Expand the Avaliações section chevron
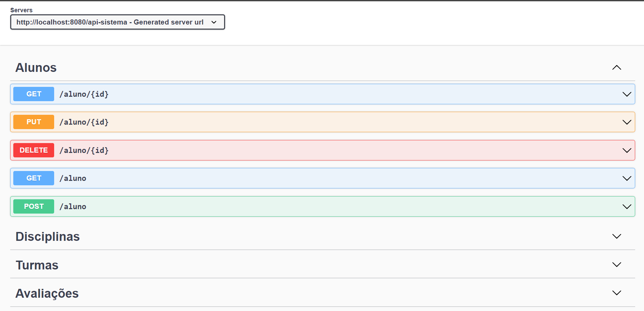644x311 pixels. pyautogui.click(x=616, y=293)
